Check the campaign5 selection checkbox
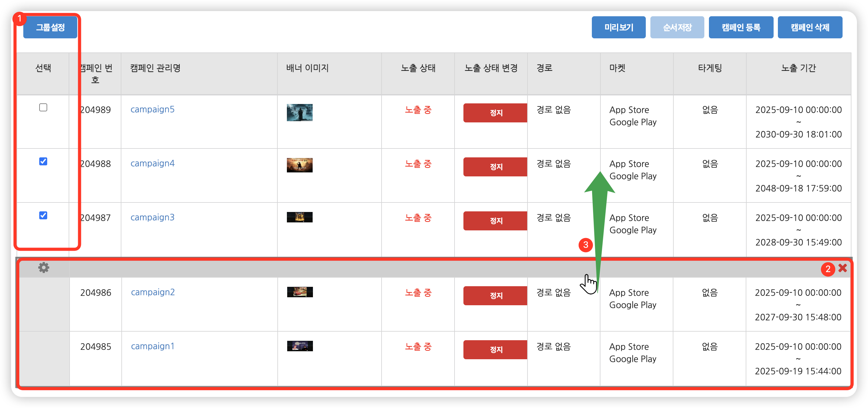The height and width of the screenshot is (408, 868). (43, 108)
